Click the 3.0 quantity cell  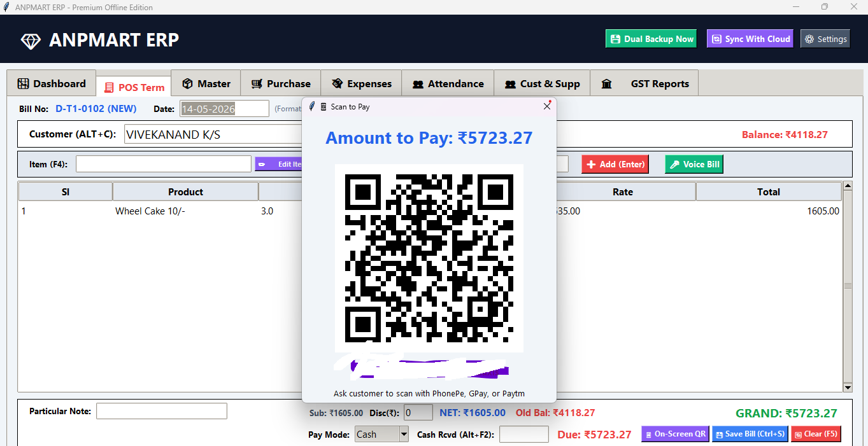(267, 211)
